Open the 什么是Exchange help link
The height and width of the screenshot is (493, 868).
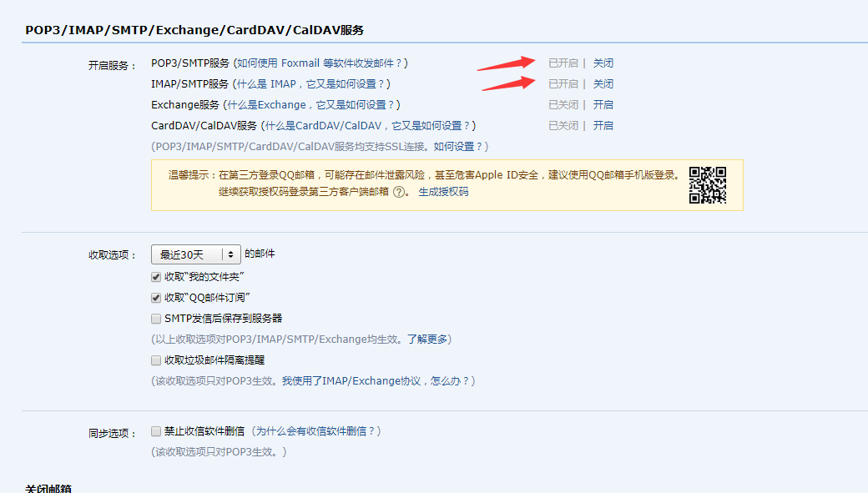315,105
